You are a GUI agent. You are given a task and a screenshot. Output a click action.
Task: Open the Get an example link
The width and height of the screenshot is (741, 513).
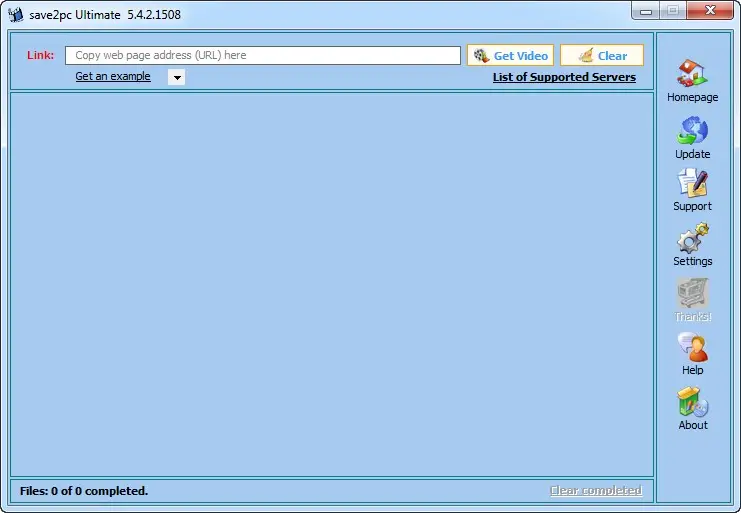tap(113, 76)
